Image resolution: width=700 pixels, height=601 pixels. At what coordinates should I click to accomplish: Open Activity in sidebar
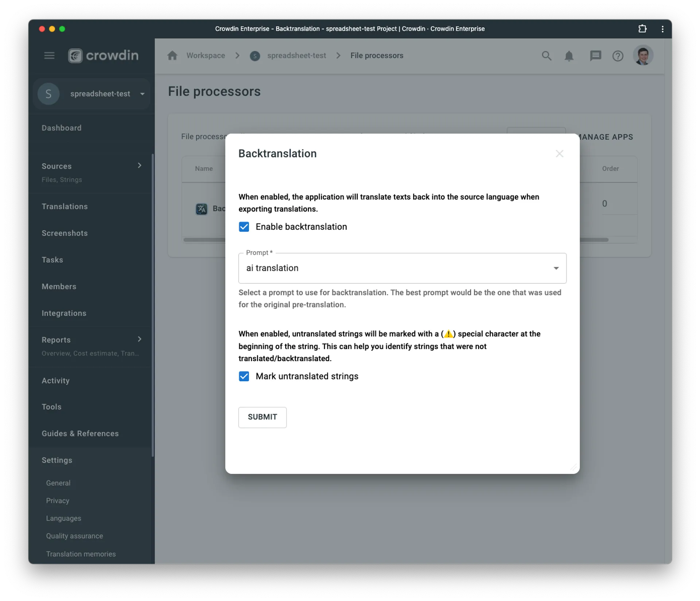55,380
